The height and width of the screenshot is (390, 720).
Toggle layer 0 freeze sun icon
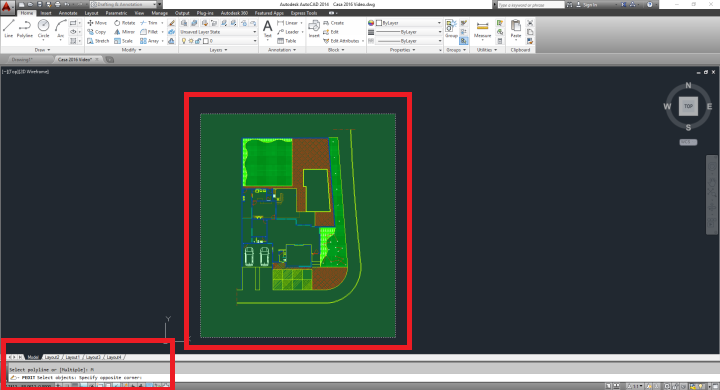point(191,41)
